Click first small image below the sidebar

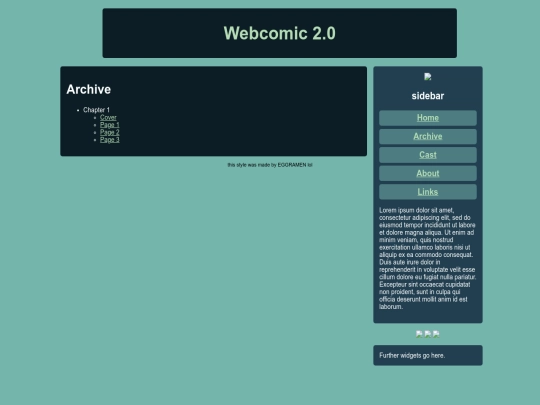point(419,334)
